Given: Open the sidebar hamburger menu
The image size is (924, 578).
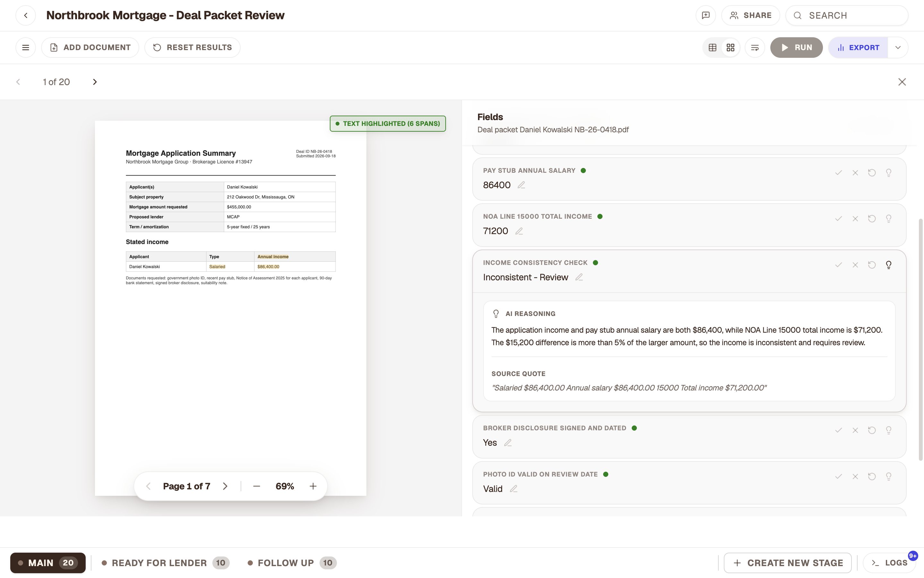Looking at the screenshot, I should [x=26, y=48].
